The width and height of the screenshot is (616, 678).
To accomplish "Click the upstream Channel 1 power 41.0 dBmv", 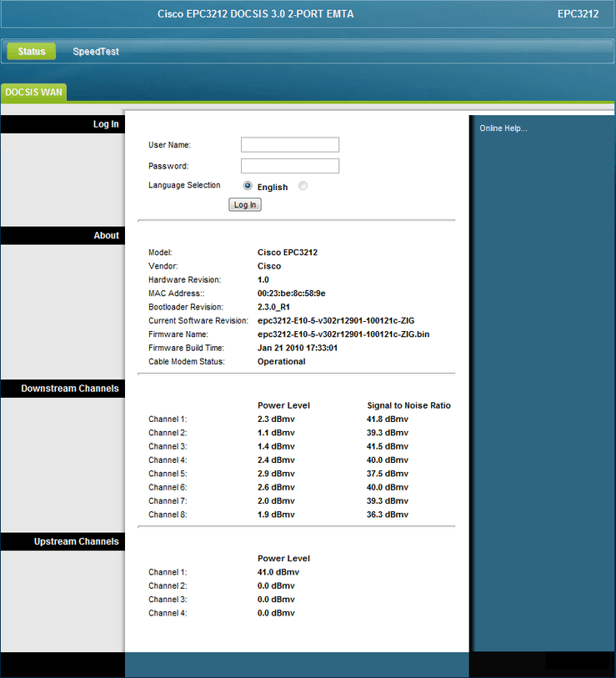I will pyautogui.click(x=278, y=572).
